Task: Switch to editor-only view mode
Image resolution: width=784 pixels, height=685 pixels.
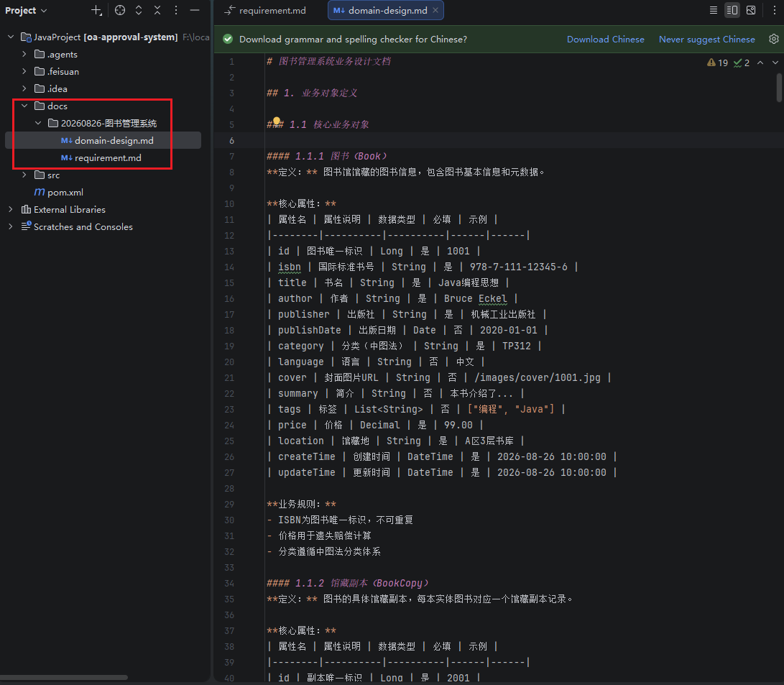Action: pyautogui.click(x=714, y=11)
